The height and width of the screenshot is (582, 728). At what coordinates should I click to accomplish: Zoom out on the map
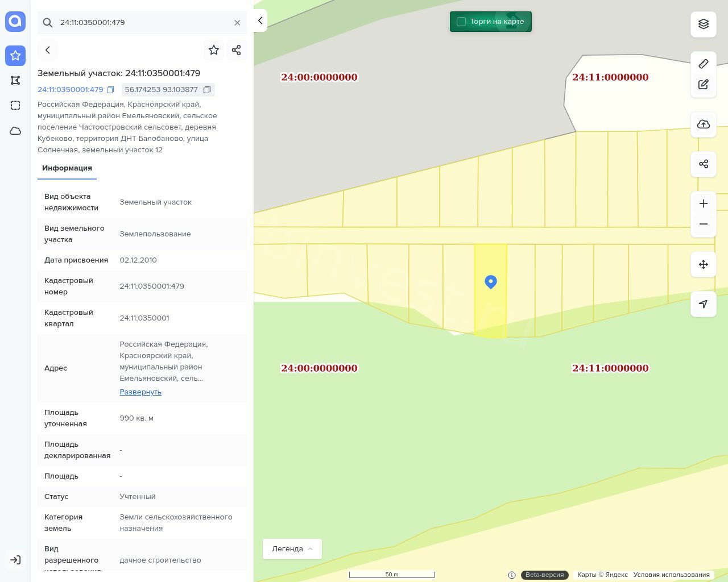(x=703, y=224)
